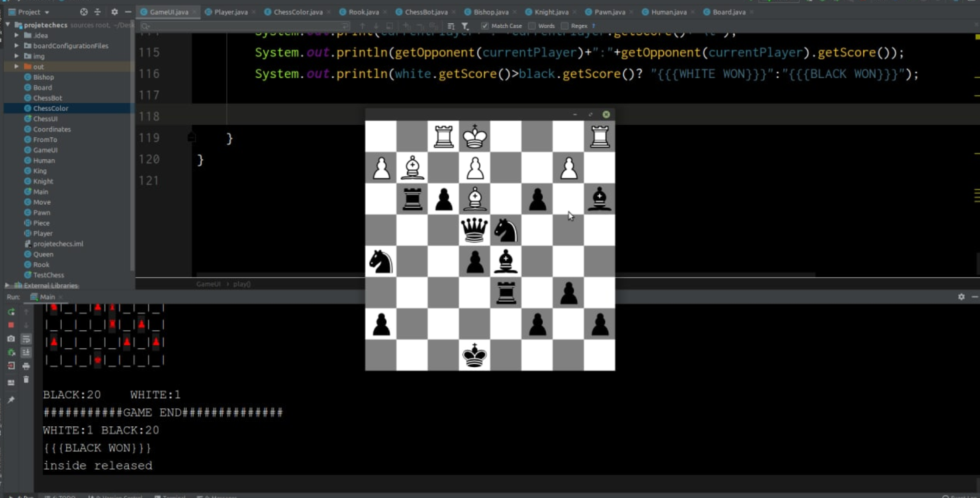Take a screenshot via camera icon in Run toolbar
This screenshot has width=980, height=498.
(11, 339)
